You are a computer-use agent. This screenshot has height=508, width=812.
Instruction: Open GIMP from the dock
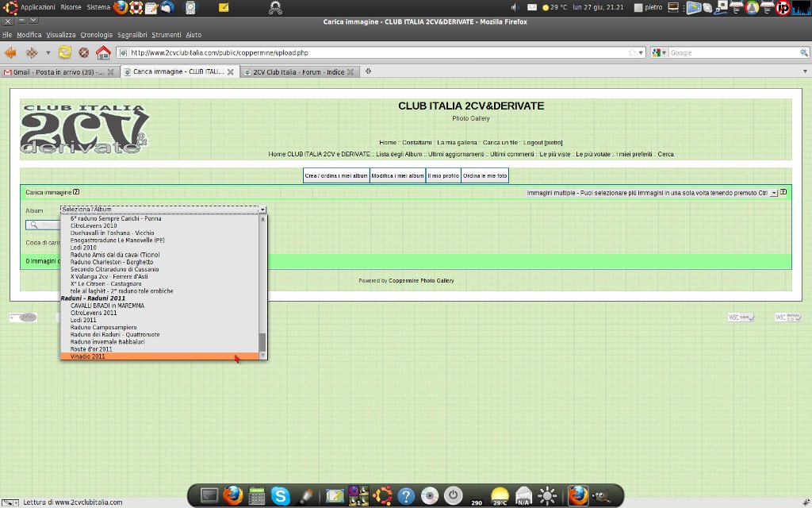pos(601,496)
